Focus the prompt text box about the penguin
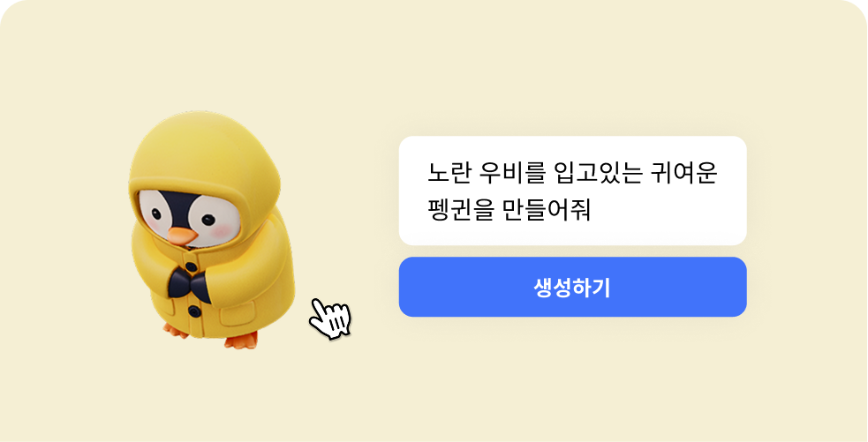868x442 pixels. click(572, 191)
